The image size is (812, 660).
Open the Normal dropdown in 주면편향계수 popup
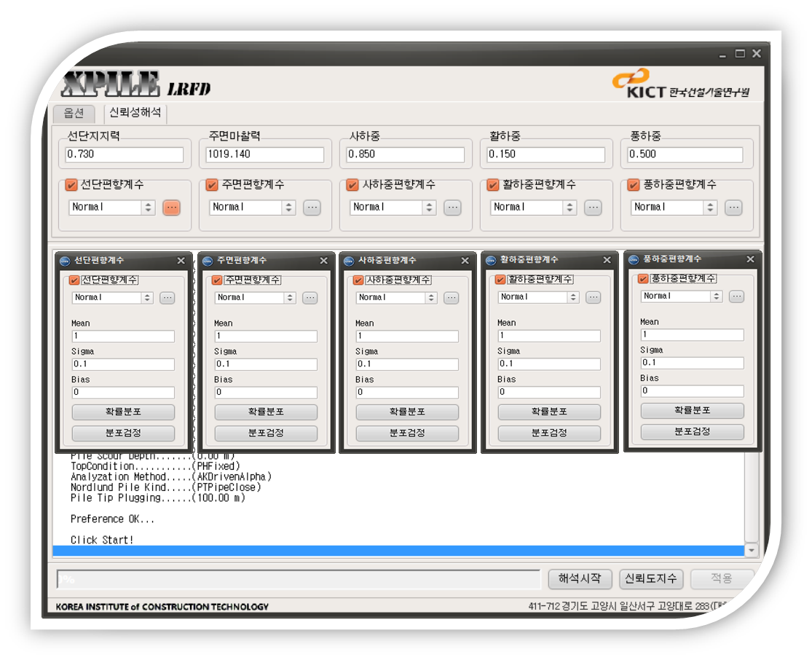point(256,298)
